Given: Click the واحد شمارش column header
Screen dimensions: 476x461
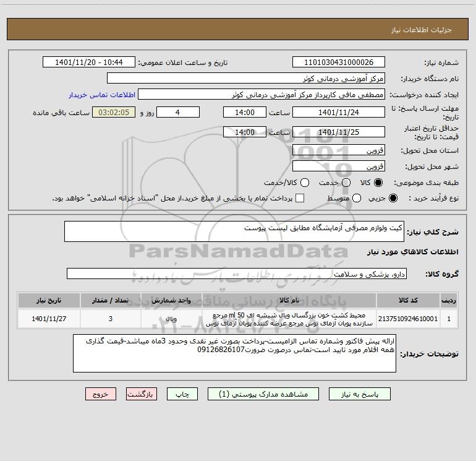Looking at the screenshot, I should [171, 301].
